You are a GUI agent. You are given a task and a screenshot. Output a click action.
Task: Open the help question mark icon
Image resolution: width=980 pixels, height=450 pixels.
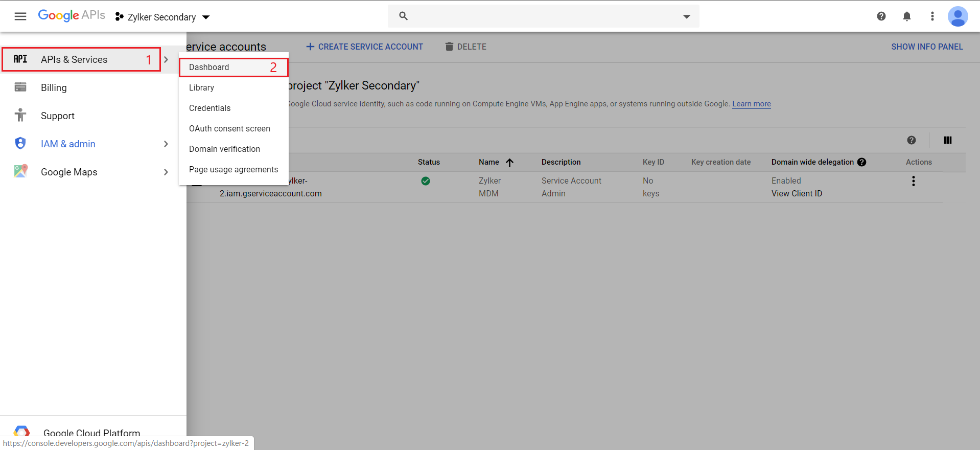point(881,16)
